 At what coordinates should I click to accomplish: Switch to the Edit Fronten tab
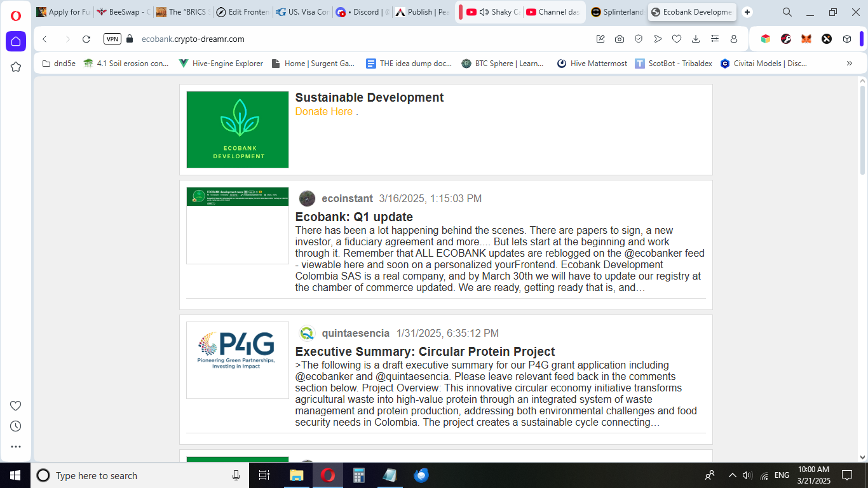point(243,12)
